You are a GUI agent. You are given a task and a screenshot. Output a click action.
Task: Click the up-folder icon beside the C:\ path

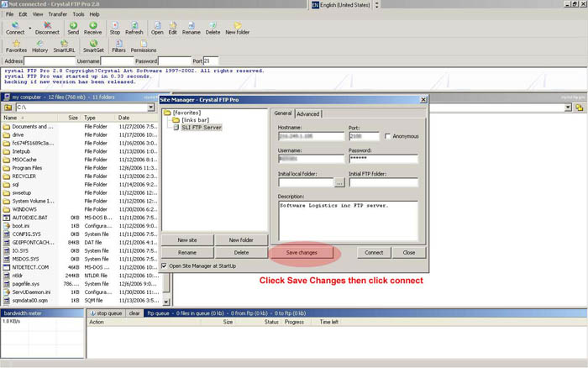pyautogui.click(x=8, y=108)
